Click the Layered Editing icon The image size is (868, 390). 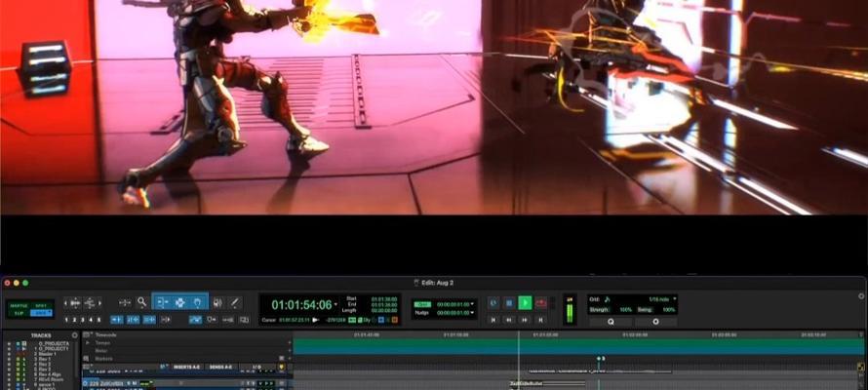tap(228, 319)
